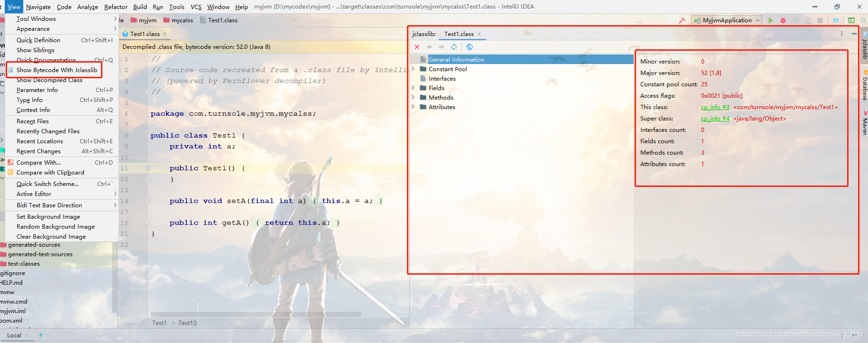Choose Compare with Clipboard entry

[62, 173]
